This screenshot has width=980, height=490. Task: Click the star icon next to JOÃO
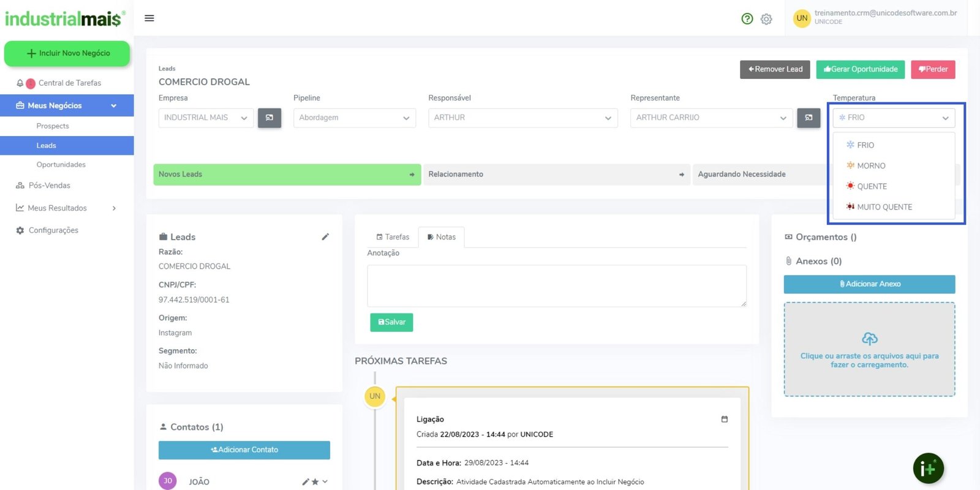click(315, 482)
